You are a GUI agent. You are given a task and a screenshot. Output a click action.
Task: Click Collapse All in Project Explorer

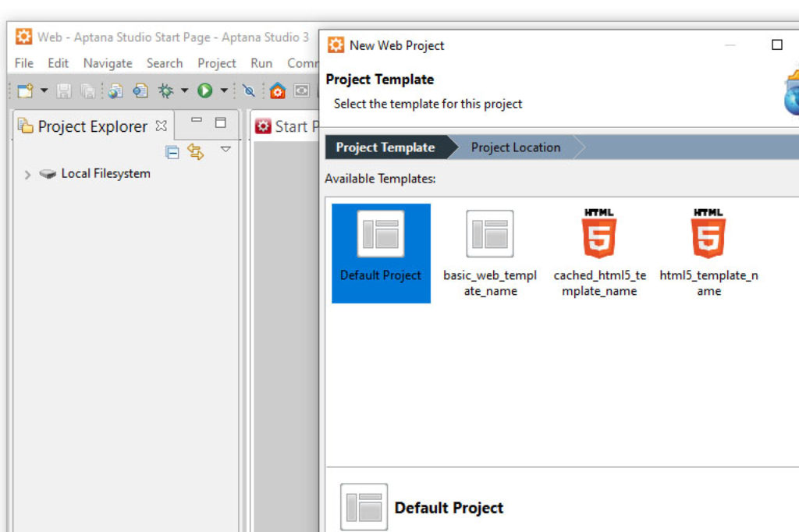tap(172, 152)
